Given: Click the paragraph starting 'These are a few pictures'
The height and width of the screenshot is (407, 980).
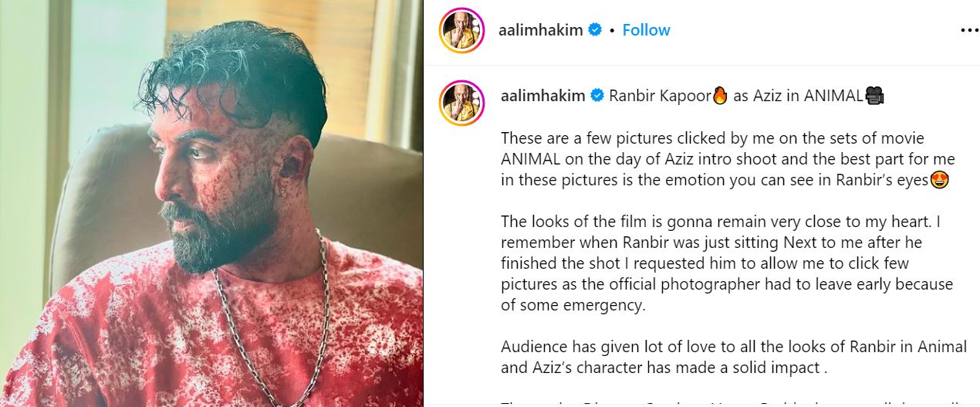Looking at the screenshot, I should pyautogui.click(x=728, y=159).
